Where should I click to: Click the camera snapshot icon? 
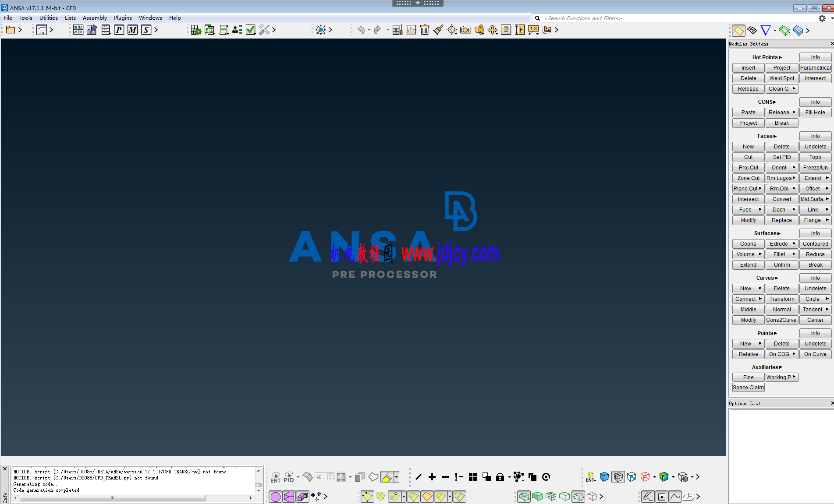click(x=465, y=30)
